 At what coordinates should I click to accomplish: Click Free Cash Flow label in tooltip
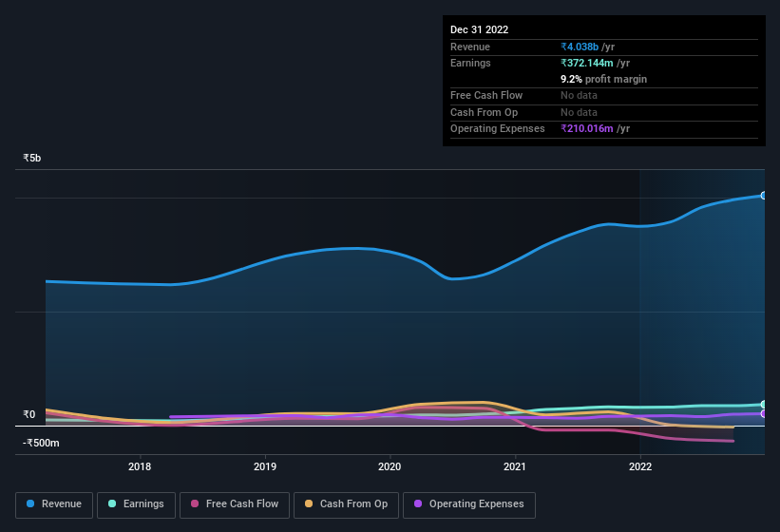486,95
